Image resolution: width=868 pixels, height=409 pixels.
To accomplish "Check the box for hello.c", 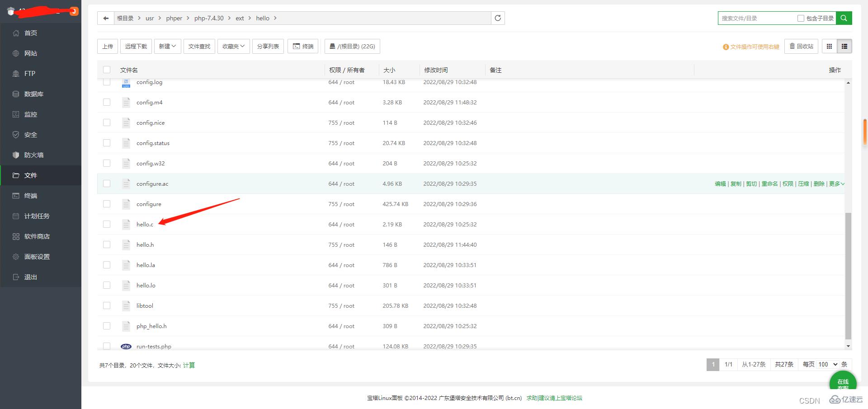I will pyautogui.click(x=107, y=224).
